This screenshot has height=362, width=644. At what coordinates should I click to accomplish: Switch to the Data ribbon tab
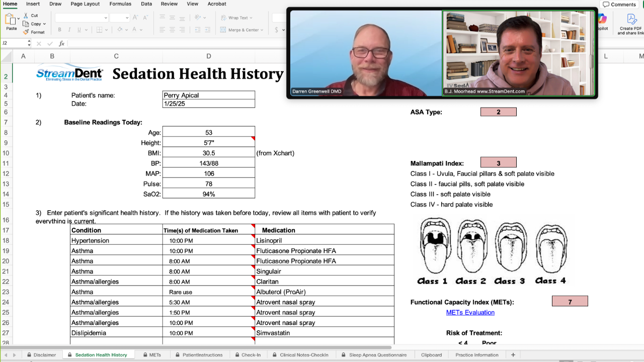coord(146,4)
